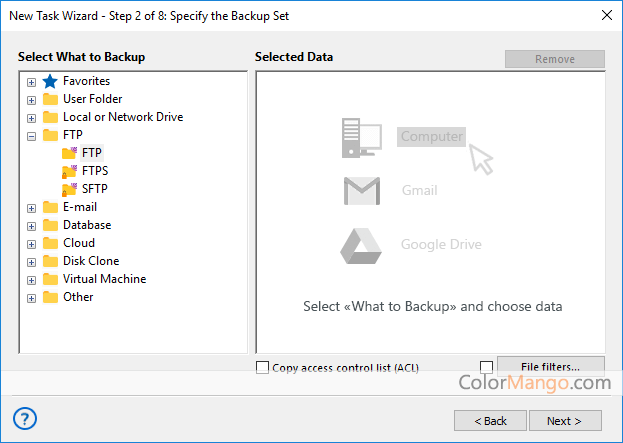Screen dimensions: 623x443
Task: Click the Database folder icon
Action: (x=50, y=225)
